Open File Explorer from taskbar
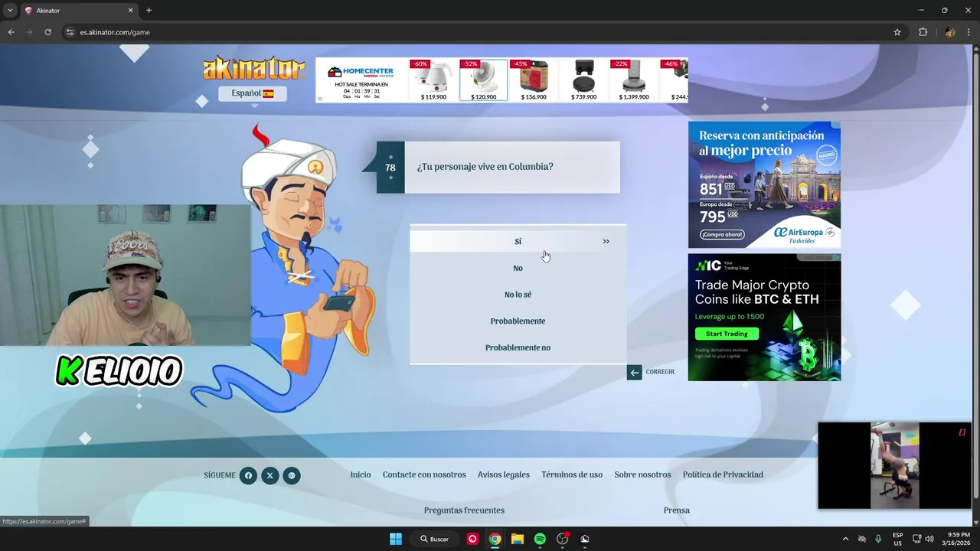The height and width of the screenshot is (551, 980). click(x=518, y=539)
